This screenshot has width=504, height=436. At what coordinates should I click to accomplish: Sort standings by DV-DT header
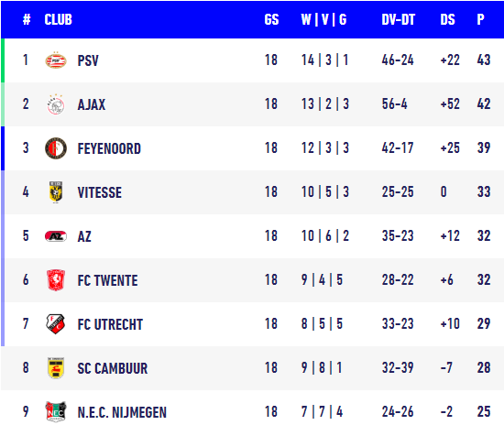(398, 19)
